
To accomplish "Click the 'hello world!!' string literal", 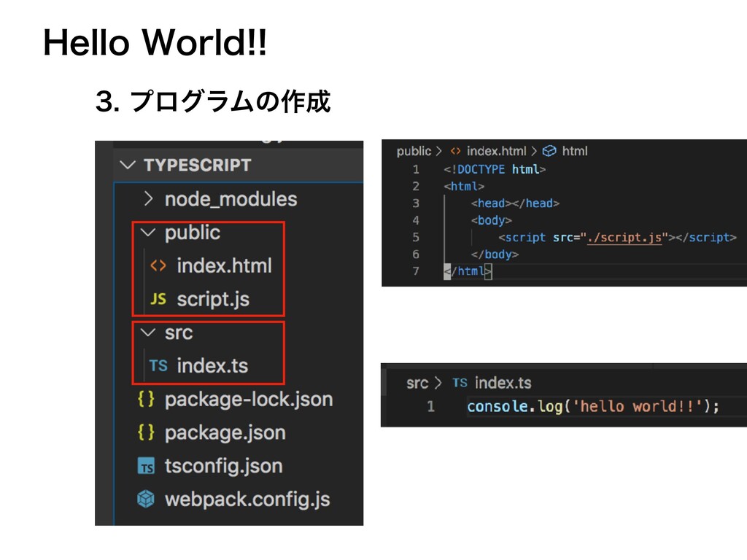I will tap(638, 407).
